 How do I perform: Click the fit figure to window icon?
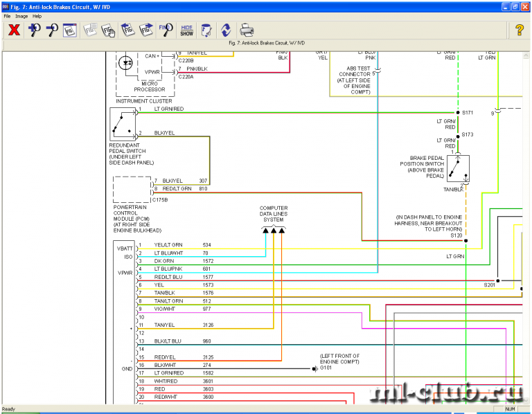[70, 30]
